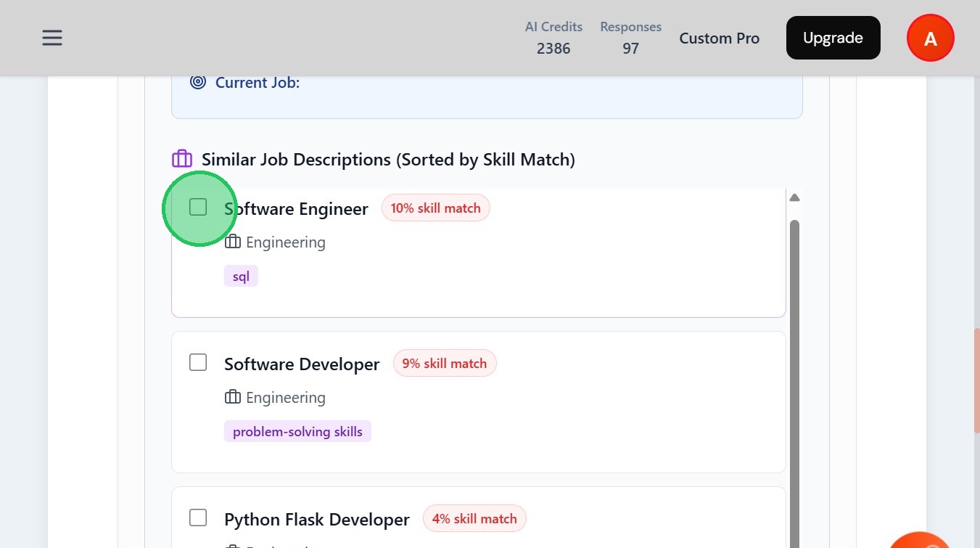Click the 10% skill match badge
This screenshot has height=548, width=980.
tap(435, 208)
